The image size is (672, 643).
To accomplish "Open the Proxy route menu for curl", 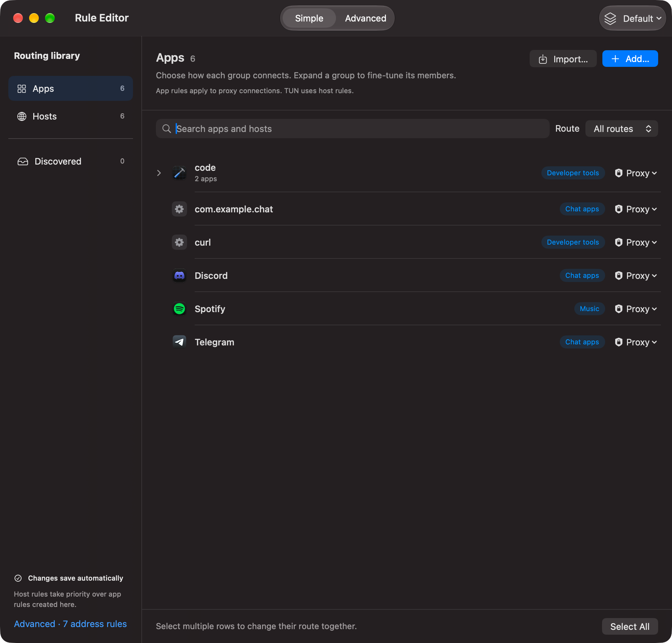I will (x=636, y=242).
